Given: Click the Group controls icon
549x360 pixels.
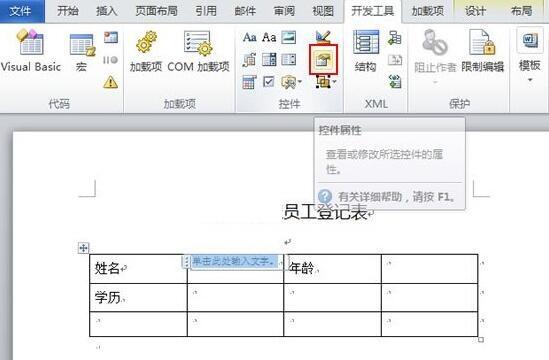Looking at the screenshot, I should point(323,82).
